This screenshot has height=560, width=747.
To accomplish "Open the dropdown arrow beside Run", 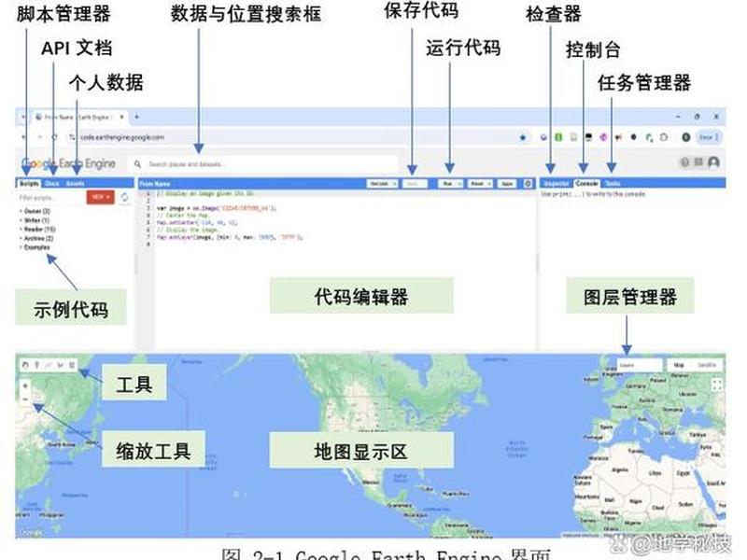I will point(459,183).
